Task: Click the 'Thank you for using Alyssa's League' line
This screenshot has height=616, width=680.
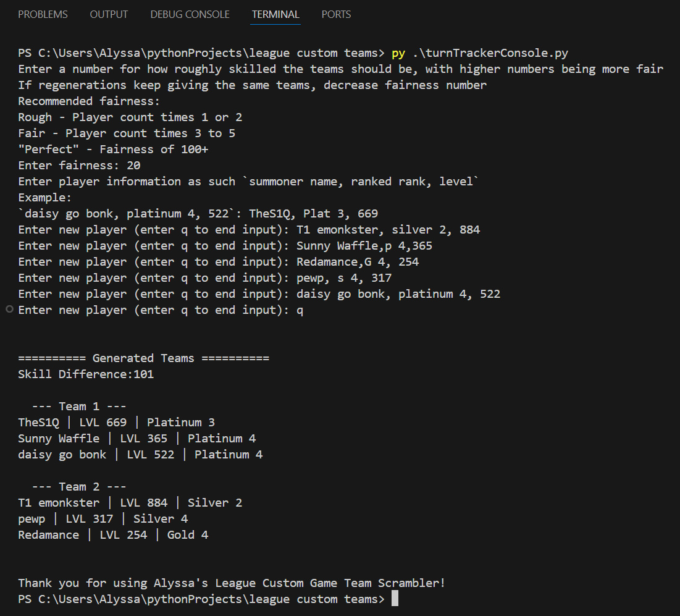Action: (x=232, y=583)
